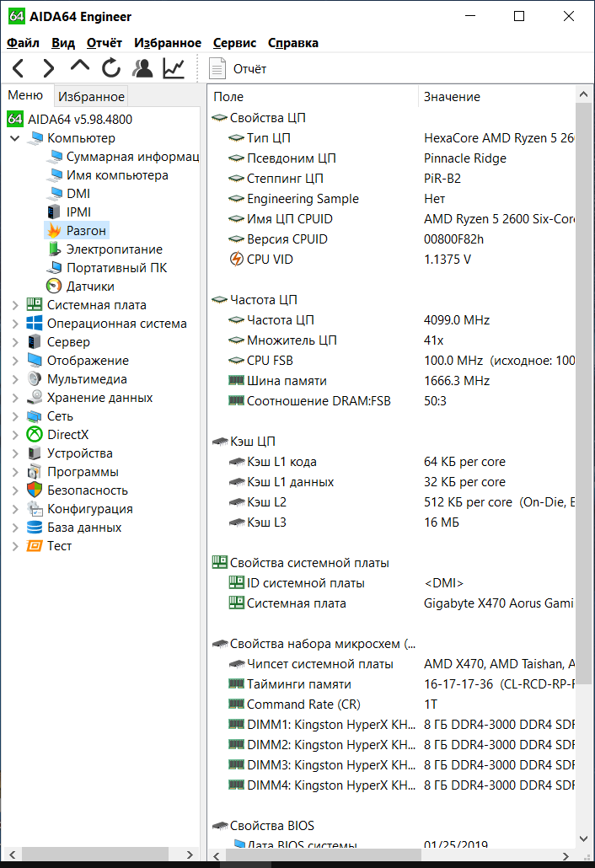Click the Значение column header
Viewport: 595px width, 868px height.
[x=452, y=97]
